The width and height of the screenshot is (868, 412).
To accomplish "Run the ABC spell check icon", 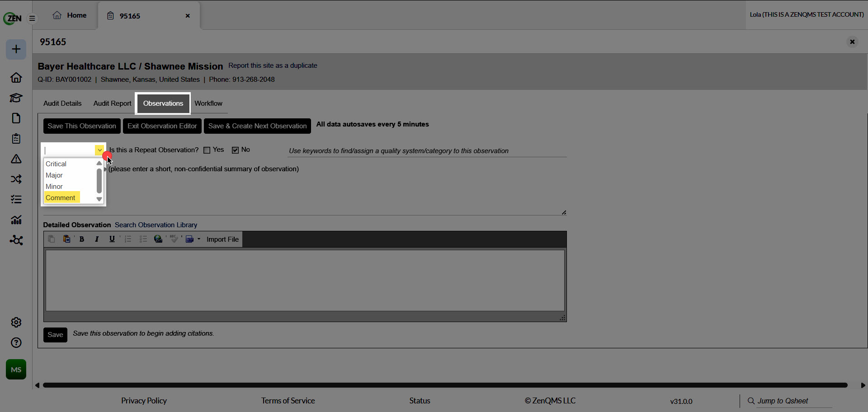I will (x=174, y=239).
